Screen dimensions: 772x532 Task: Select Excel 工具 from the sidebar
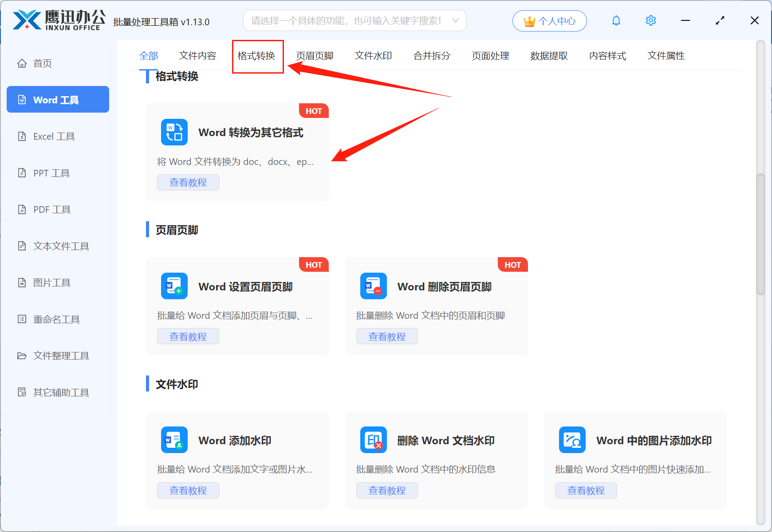(x=54, y=136)
